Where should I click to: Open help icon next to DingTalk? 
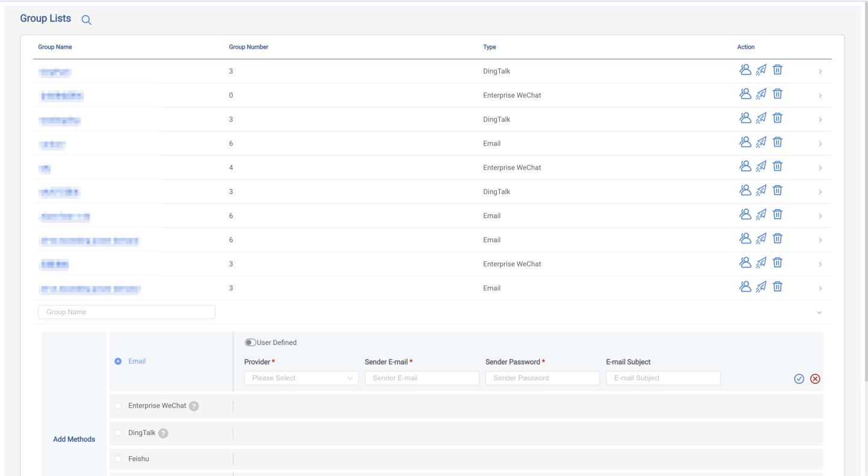(x=163, y=433)
